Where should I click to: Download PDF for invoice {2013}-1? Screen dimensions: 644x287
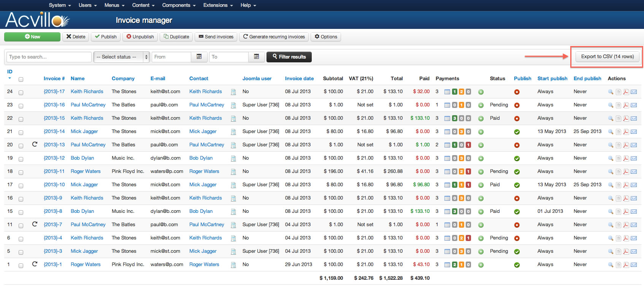click(x=626, y=265)
